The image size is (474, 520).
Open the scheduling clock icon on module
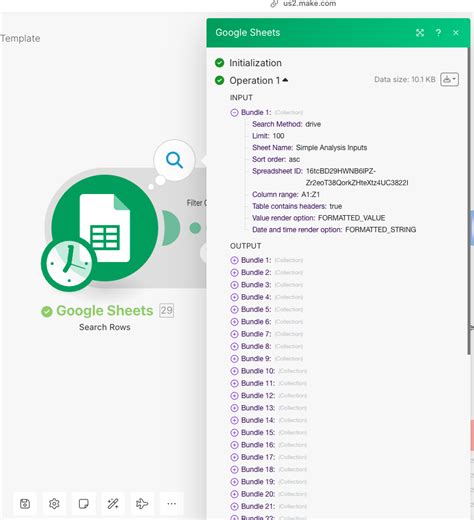click(x=69, y=263)
